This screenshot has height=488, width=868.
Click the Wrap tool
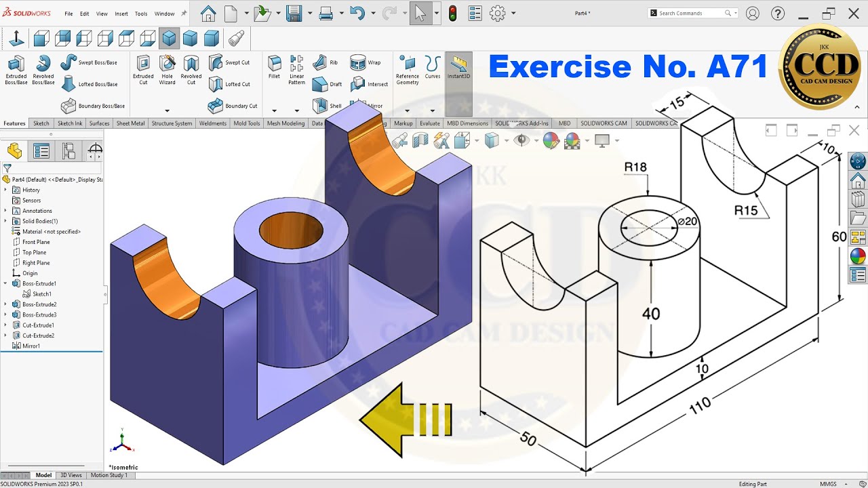click(x=366, y=62)
